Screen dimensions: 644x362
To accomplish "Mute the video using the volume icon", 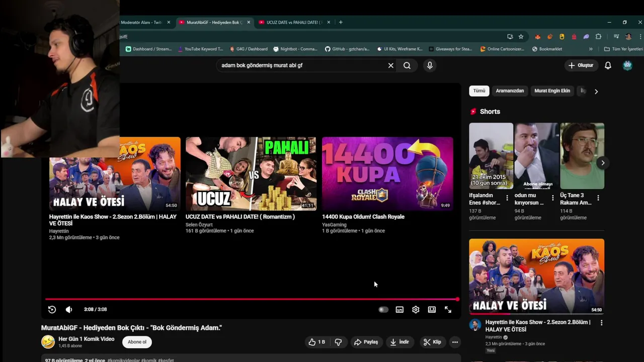I will point(69,310).
